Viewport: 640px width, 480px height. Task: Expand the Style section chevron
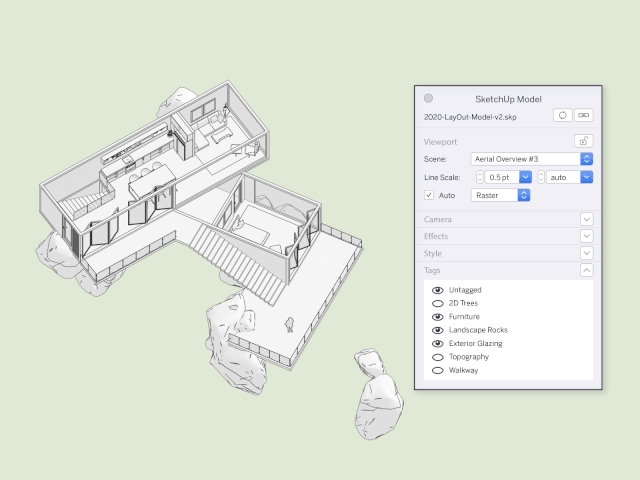[586, 253]
